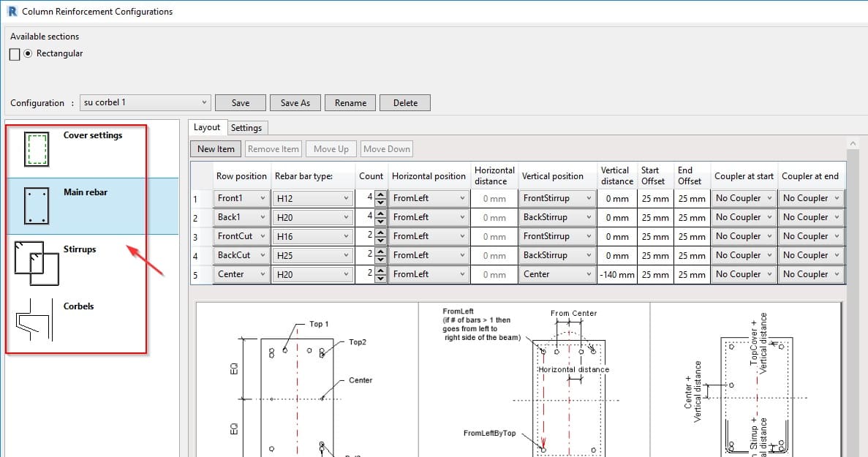
Task: Open Coupler at end dropdown in row 5
Action: tap(811, 274)
